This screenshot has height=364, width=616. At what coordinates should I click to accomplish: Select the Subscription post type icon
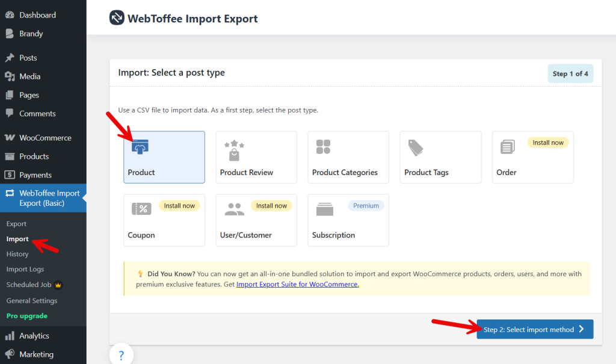(325, 209)
